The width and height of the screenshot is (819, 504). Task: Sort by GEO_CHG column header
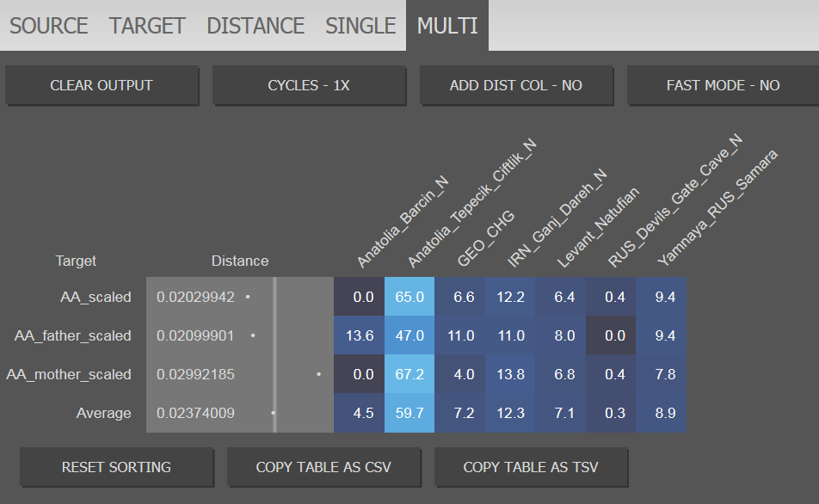point(485,239)
